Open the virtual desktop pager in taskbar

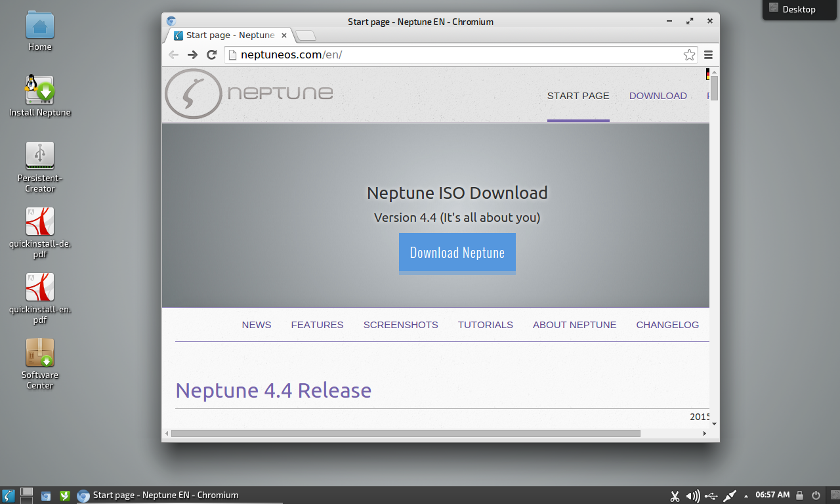[x=27, y=495]
